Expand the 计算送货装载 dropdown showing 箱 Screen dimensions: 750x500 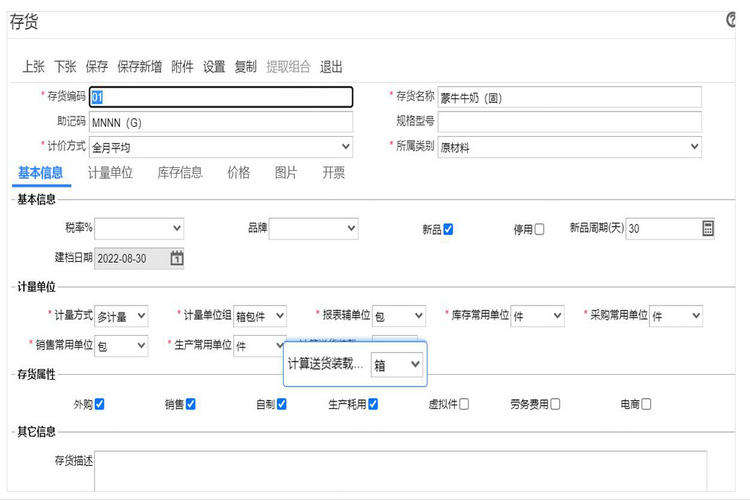pos(397,365)
